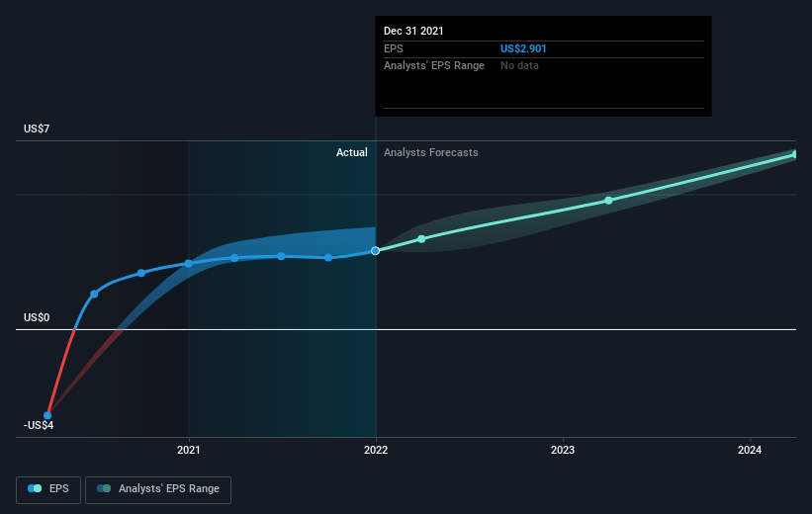812x514 pixels.
Task: Toggle the EPS legend series
Action: coord(48,489)
